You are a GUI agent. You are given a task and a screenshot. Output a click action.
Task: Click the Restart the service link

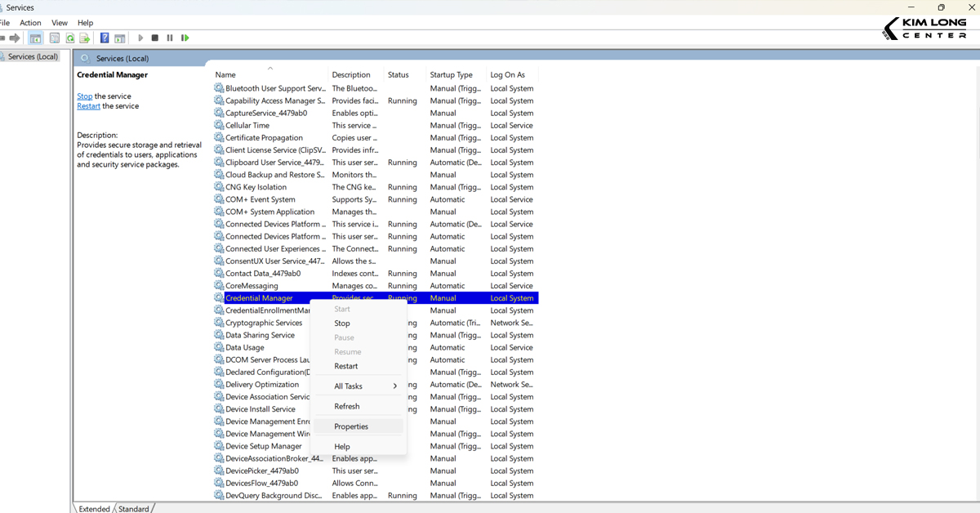tap(87, 105)
